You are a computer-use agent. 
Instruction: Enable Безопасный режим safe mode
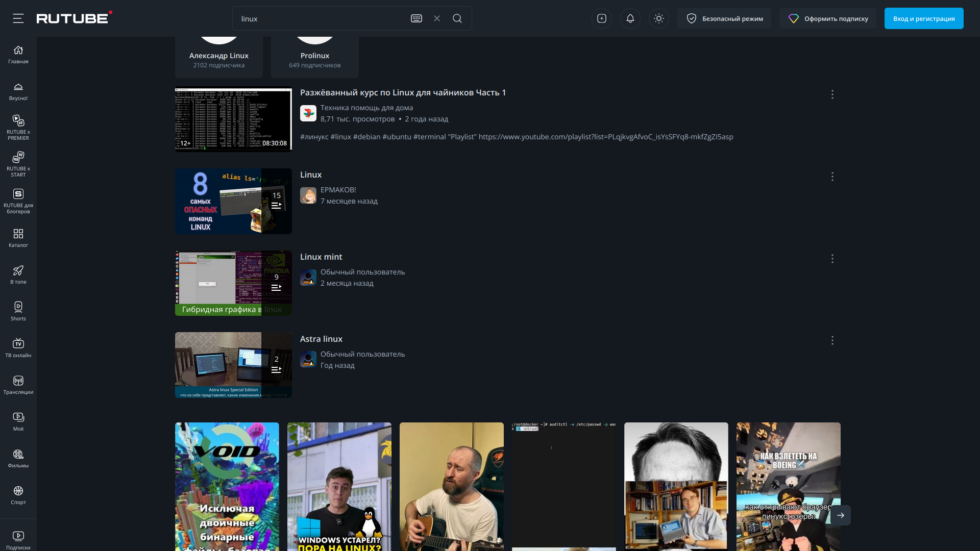click(x=724, y=18)
